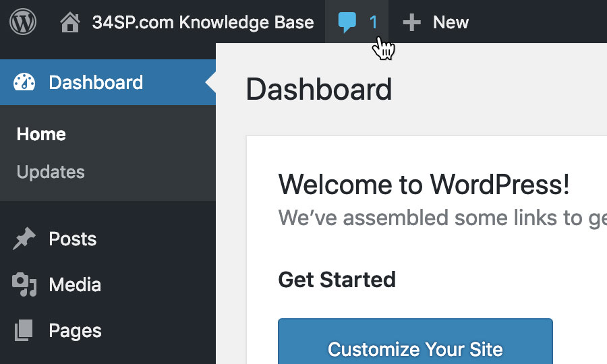
Task: Open the comments bubble icon
Action: [347, 22]
